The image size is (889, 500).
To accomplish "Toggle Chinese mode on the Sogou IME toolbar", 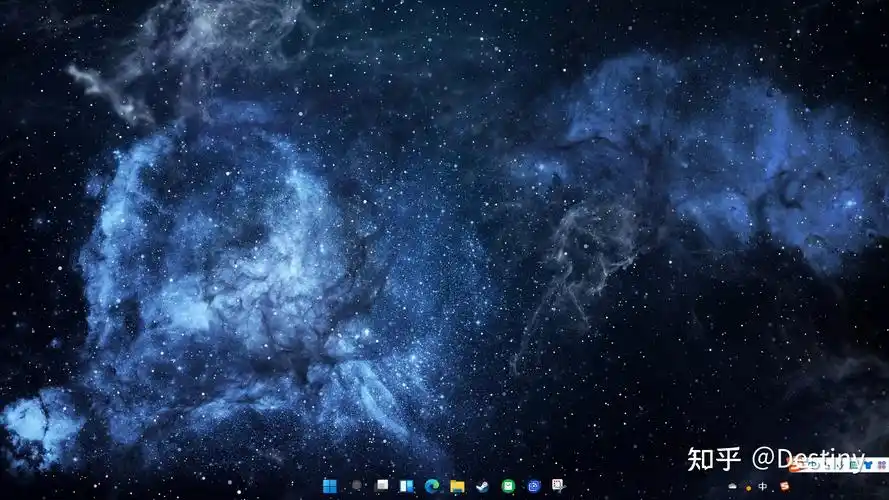I will (814, 465).
